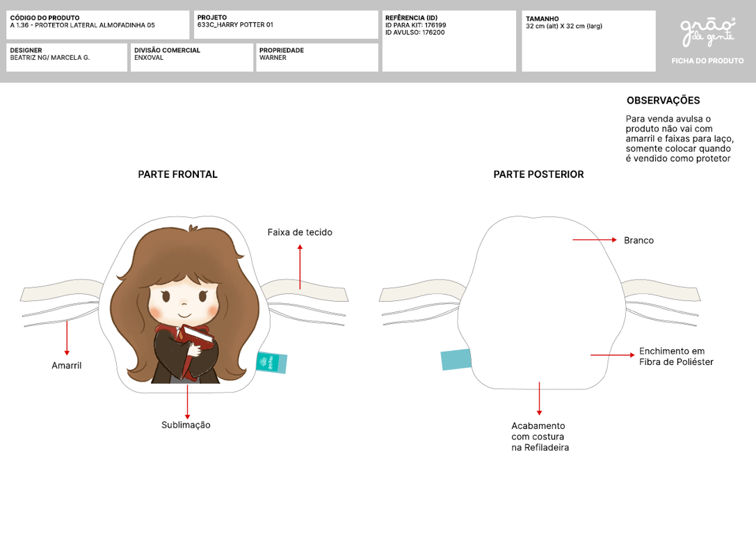Click the front cushion's left fabric strip
Screen dimensions: 756x534
61,291
